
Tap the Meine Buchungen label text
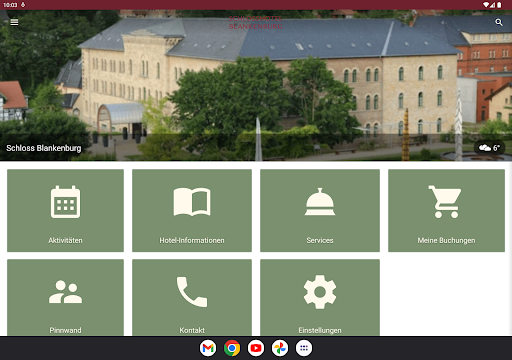pyautogui.click(x=446, y=240)
